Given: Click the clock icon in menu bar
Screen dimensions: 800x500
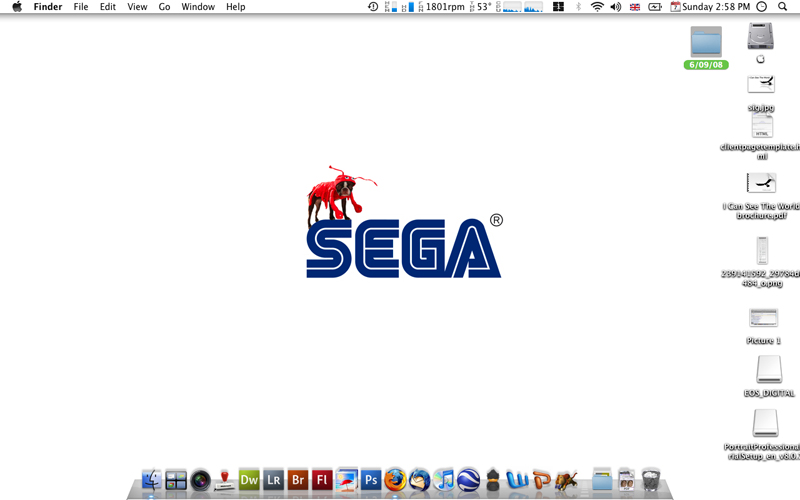Looking at the screenshot, I should click(762, 7).
